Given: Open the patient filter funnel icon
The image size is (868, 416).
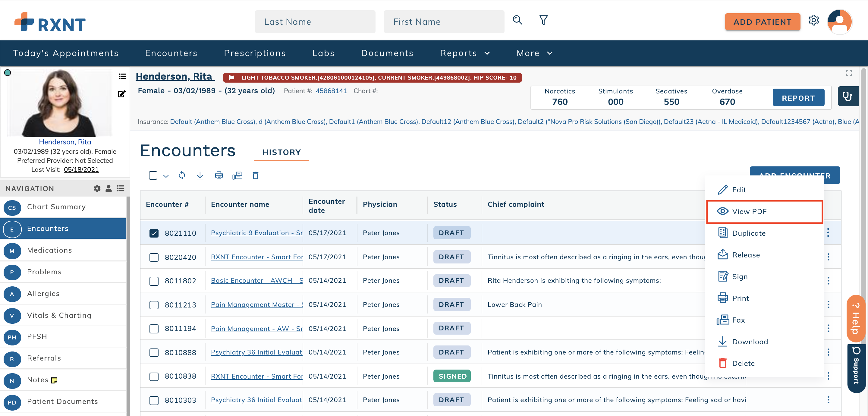Looking at the screenshot, I should [543, 20].
